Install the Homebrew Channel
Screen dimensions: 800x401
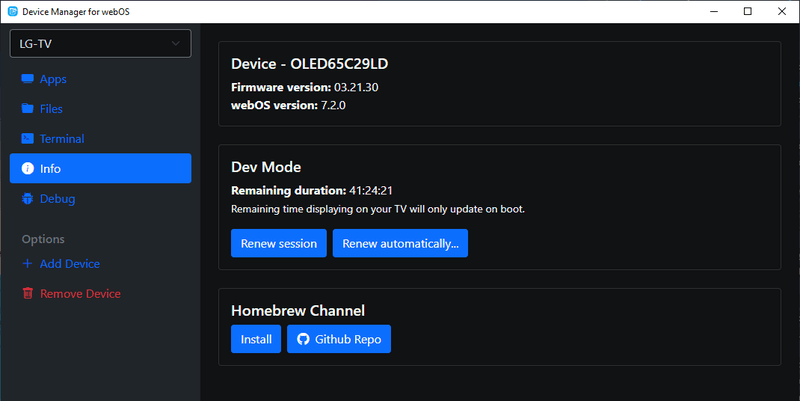coord(256,339)
